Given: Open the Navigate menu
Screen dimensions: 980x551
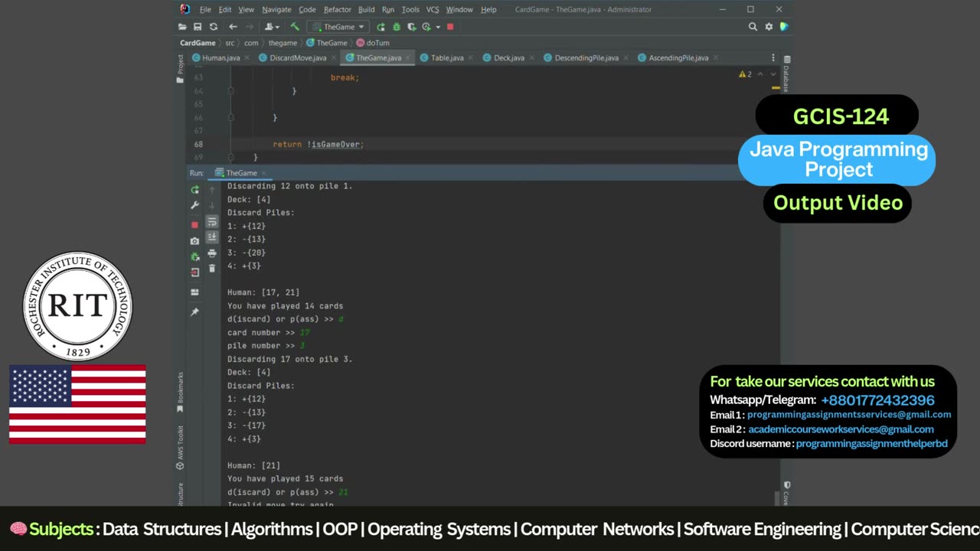Looking at the screenshot, I should click(x=276, y=10).
